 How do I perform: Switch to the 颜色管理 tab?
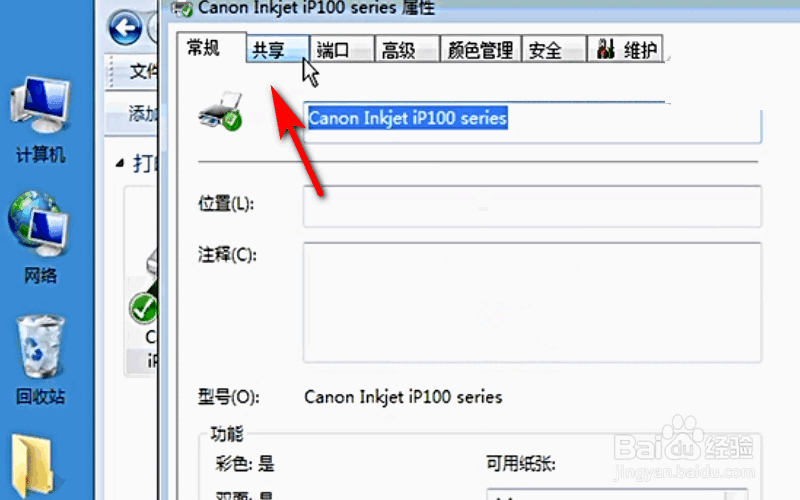[x=480, y=49]
